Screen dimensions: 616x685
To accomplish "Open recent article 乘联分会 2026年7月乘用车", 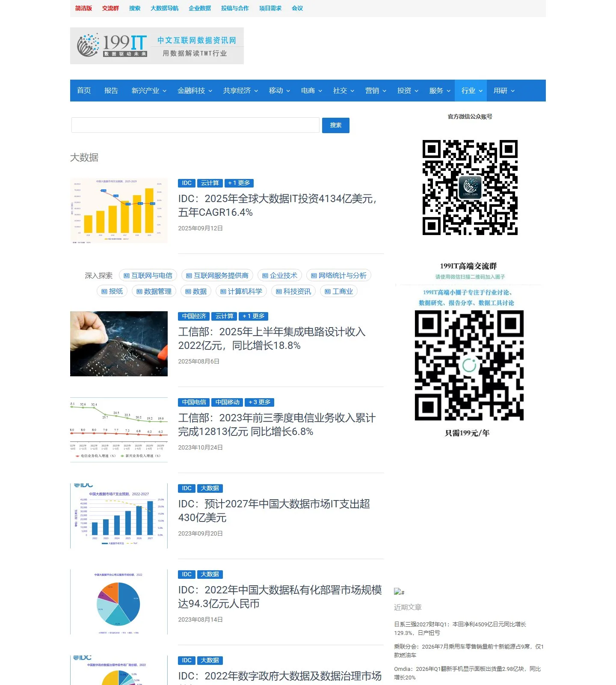I will [x=469, y=651].
